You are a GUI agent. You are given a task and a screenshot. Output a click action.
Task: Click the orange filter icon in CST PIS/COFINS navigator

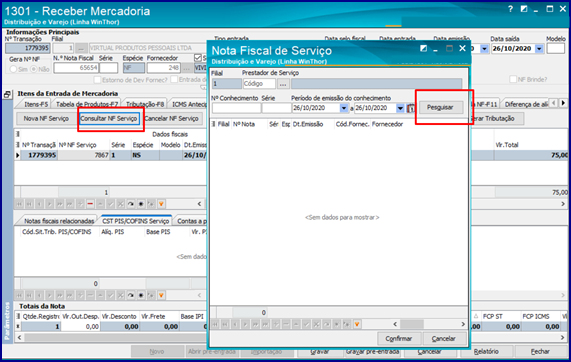(161, 295)
